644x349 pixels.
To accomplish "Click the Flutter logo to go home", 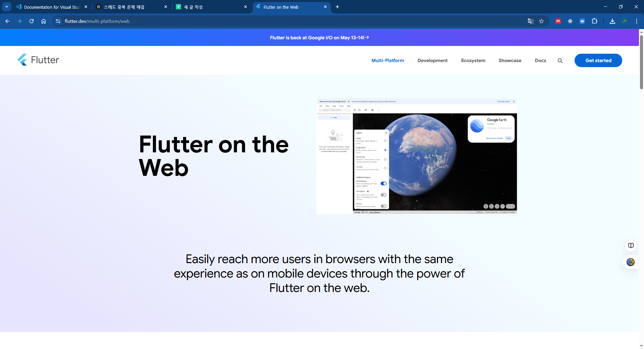I will [38, 60].
